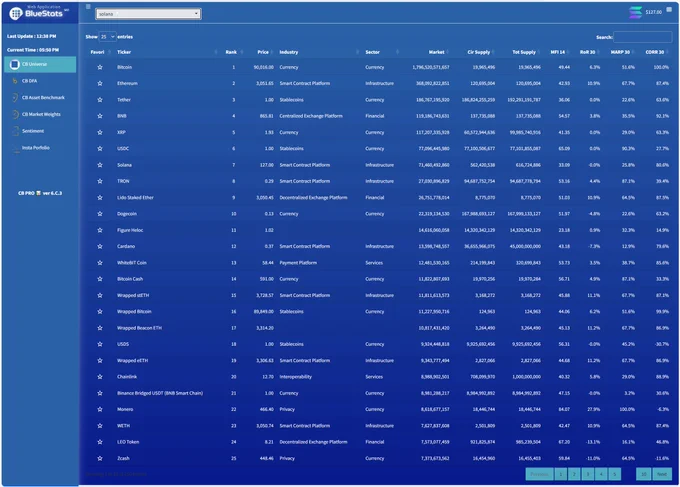680x487 pixels.
Task: Click the Previous page button
Action: (x=539, y=474)
